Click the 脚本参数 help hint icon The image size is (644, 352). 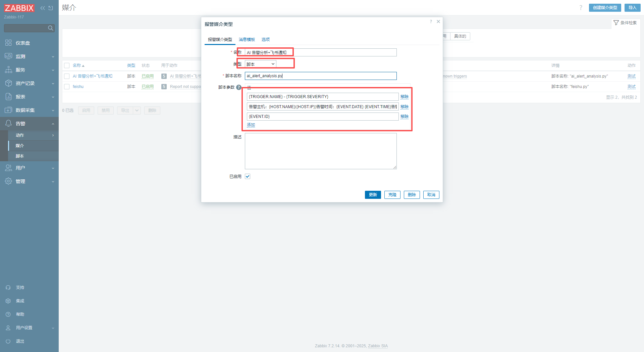click(239, 87)
